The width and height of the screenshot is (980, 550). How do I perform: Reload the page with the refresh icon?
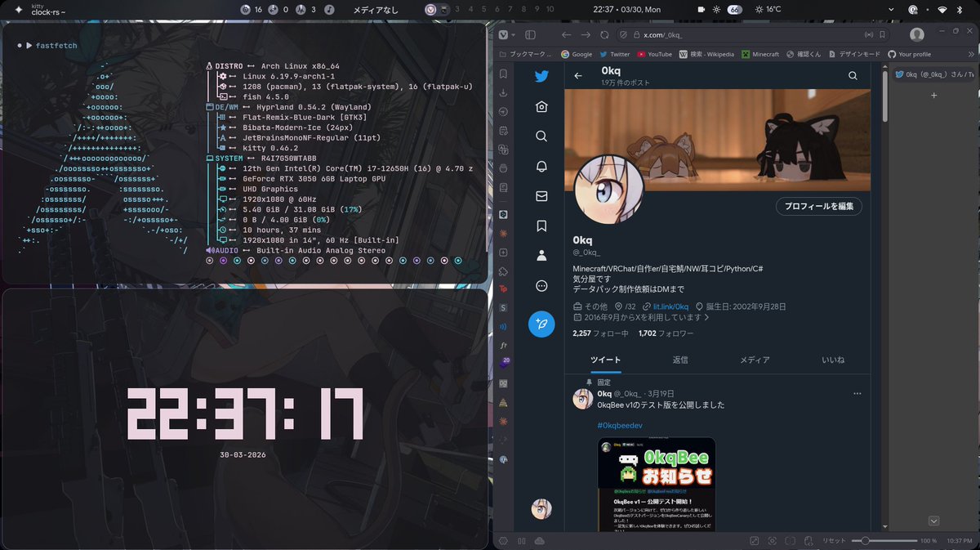click(604, 35)
